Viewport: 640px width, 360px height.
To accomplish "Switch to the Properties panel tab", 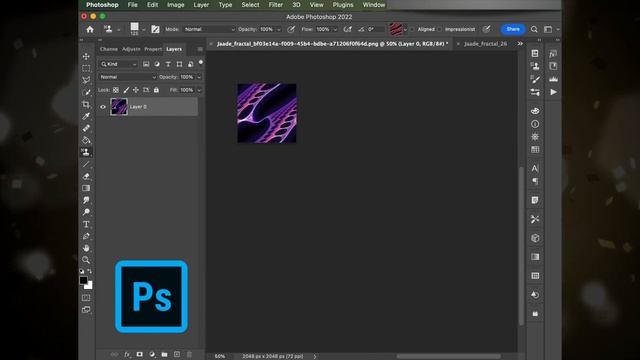I will coord(153,49).
